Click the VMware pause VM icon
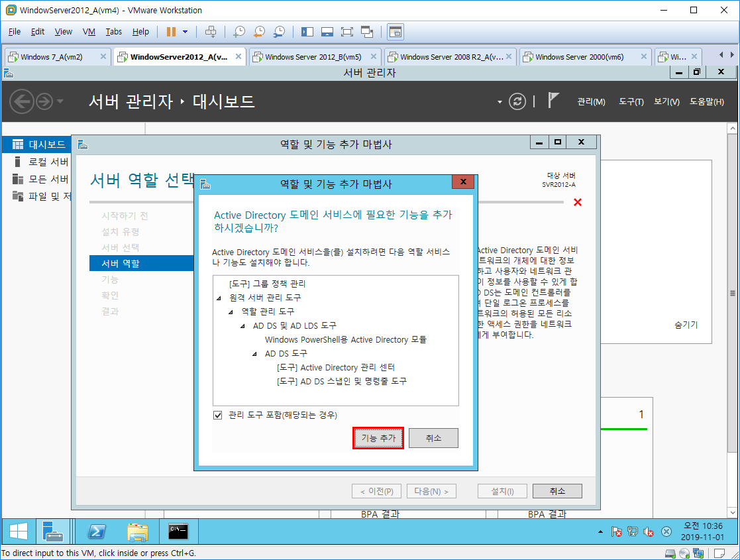740x560 pixels. (x=171, y=32)
